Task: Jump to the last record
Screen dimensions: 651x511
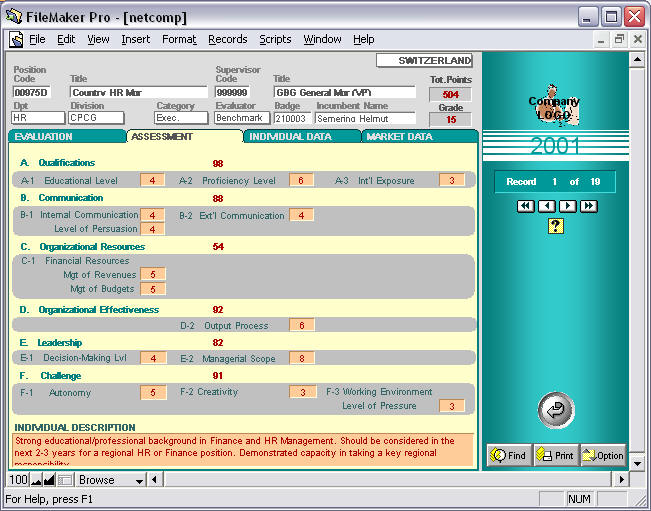Action: click(x=589, y=206)
